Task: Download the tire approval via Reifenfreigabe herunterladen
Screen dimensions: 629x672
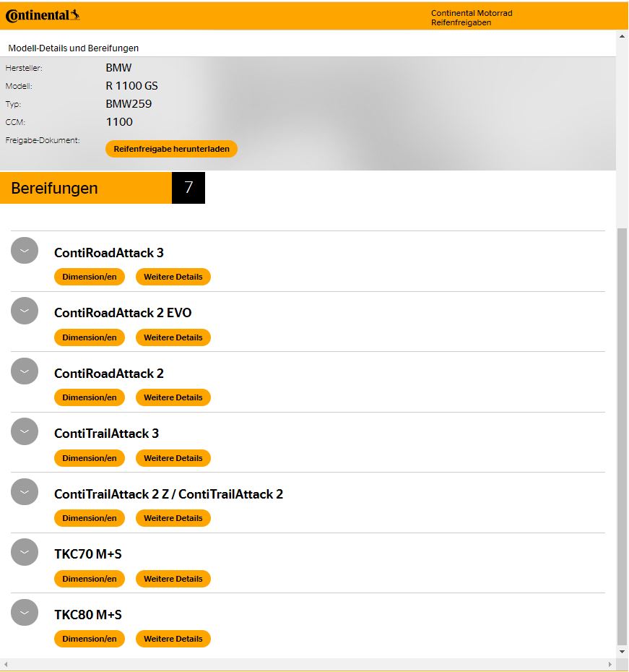Action: click(171, 149)
